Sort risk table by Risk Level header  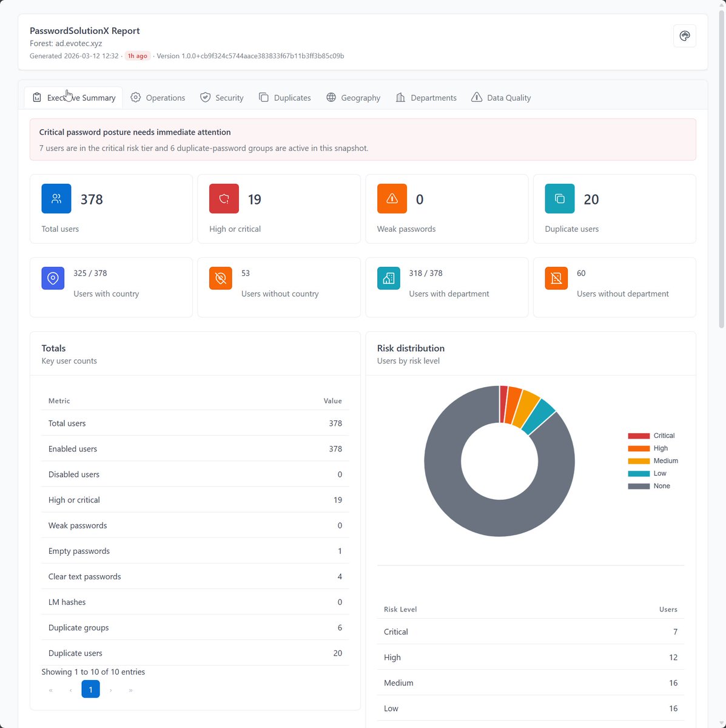pos(400,609)
